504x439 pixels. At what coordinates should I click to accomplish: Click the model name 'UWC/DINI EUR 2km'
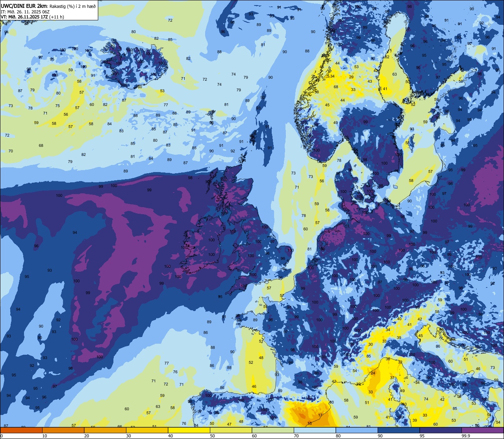24,6
